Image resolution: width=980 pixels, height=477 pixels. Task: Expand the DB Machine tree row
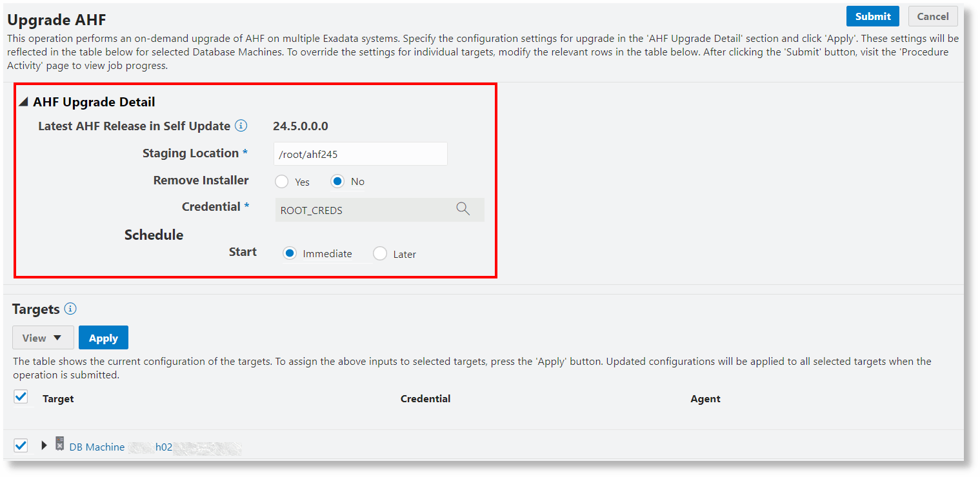(x=44, y=445)
